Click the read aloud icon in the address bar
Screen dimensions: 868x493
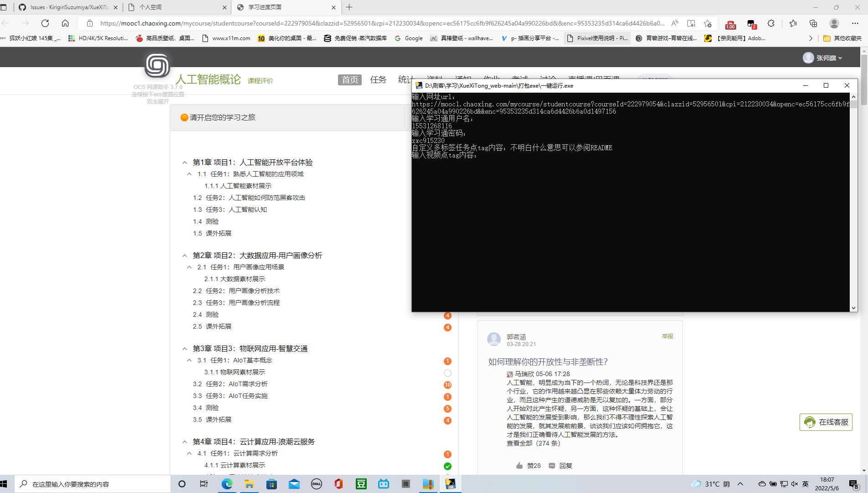[x=676, y=23]
